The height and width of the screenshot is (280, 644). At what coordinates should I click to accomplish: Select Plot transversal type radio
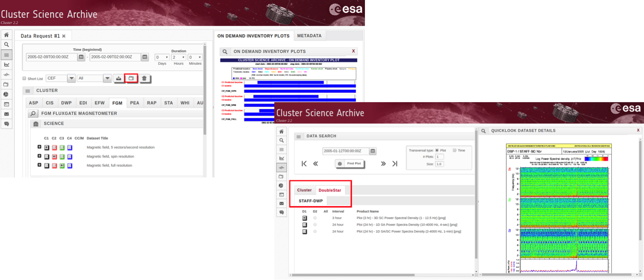[x=437, y=150]
